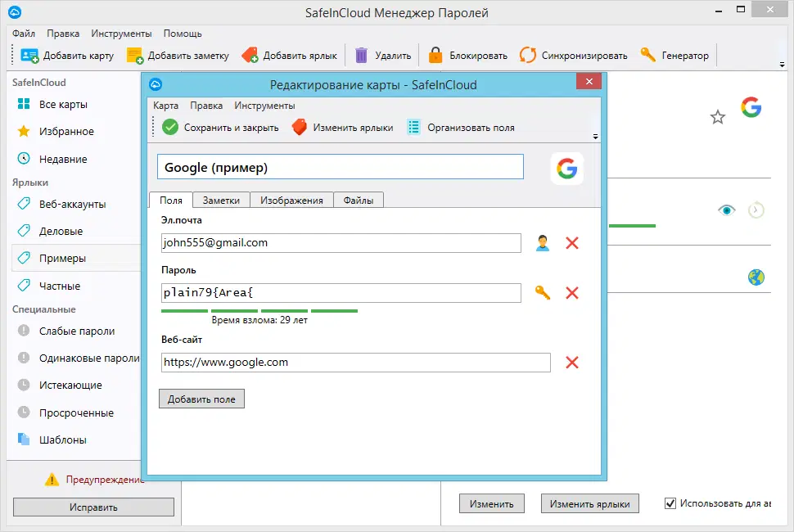Image resolution: width=794 pixels, height=532 pixels.
Task: Toggle the Использовать для checkbox
Action: pos(670,503)
